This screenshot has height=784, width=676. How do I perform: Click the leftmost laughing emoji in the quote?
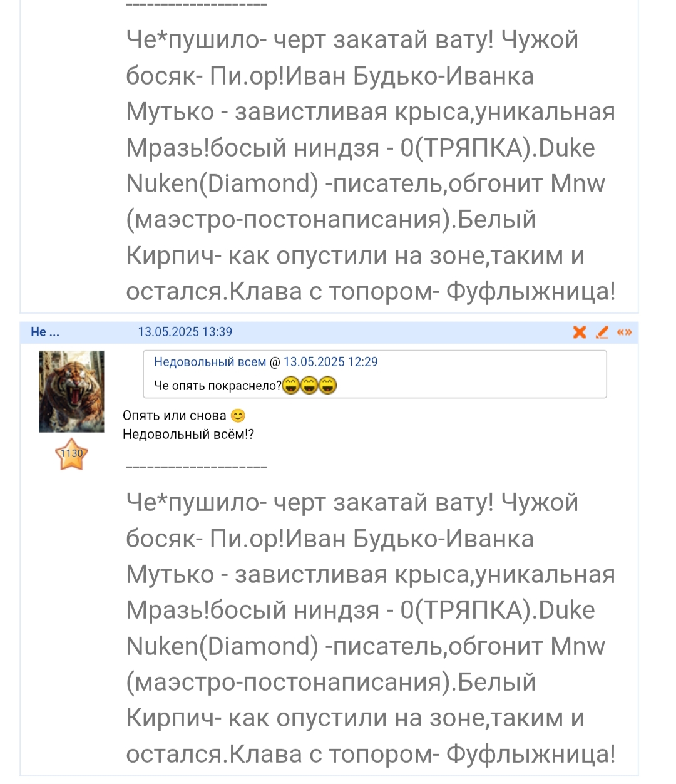tap(290, 385)
